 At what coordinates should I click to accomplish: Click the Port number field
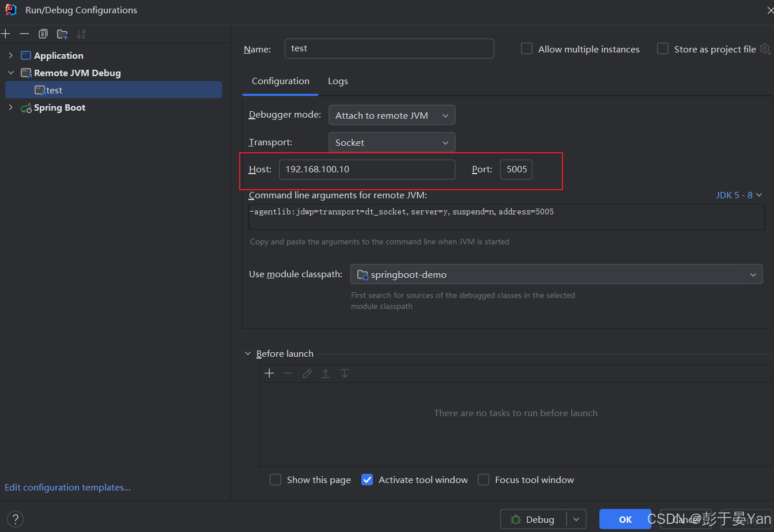point(516,169)
